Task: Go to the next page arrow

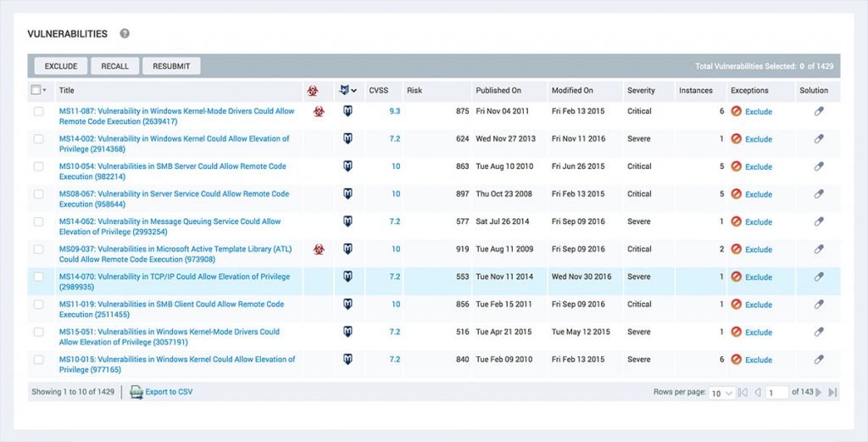Action: click(x=819, y=393)
